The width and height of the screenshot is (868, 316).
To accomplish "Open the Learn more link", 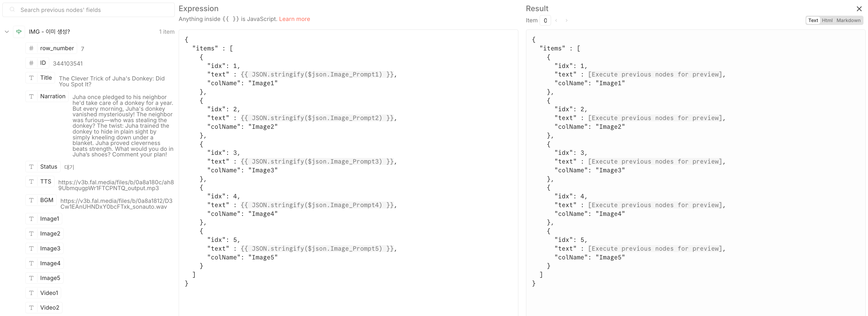I will pos(294,19).
